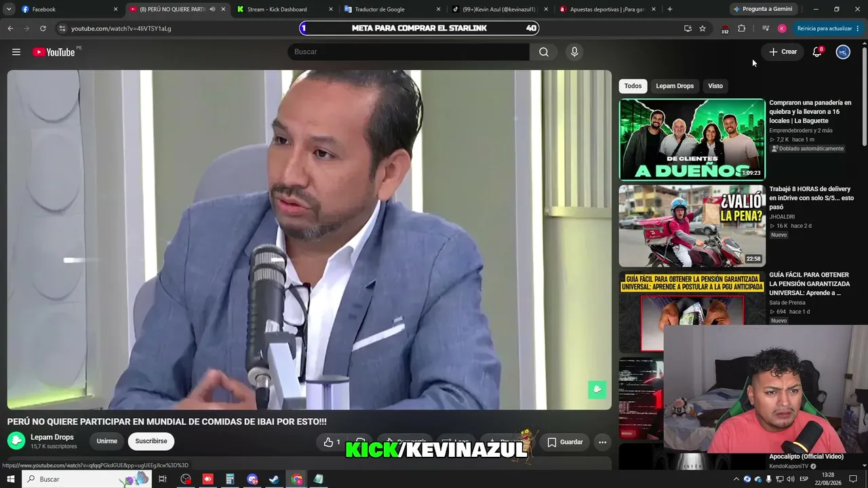Select the Todos filter chip

tap(633, 86)
